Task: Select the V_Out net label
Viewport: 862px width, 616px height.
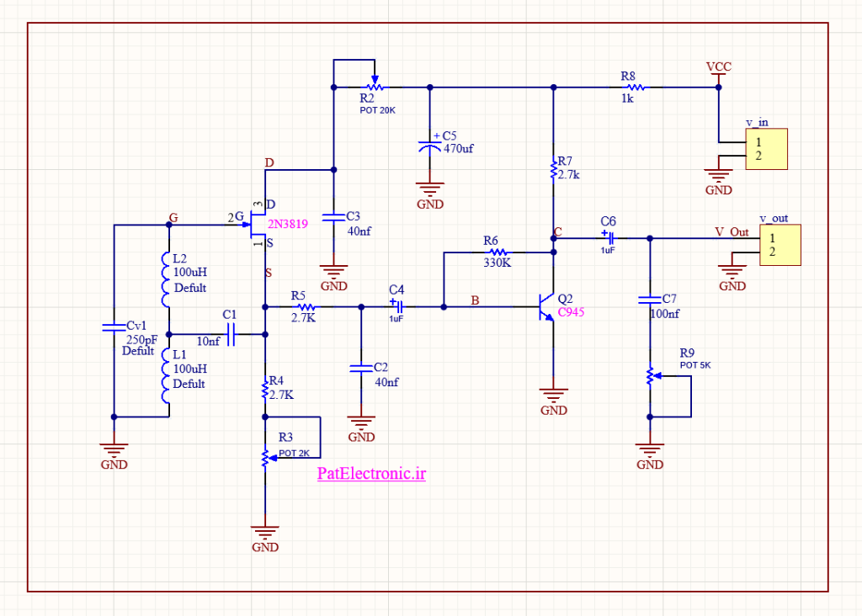Action: point(732,232)
